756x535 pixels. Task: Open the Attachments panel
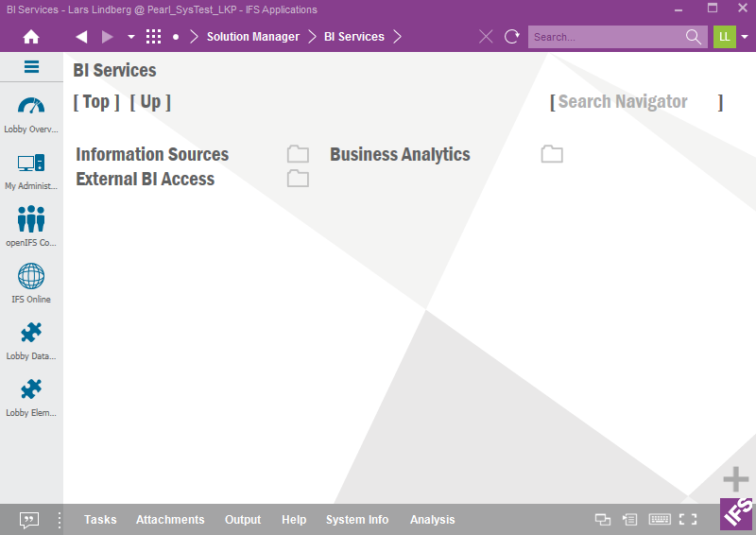pyautogui.click(x=170, y=520)
